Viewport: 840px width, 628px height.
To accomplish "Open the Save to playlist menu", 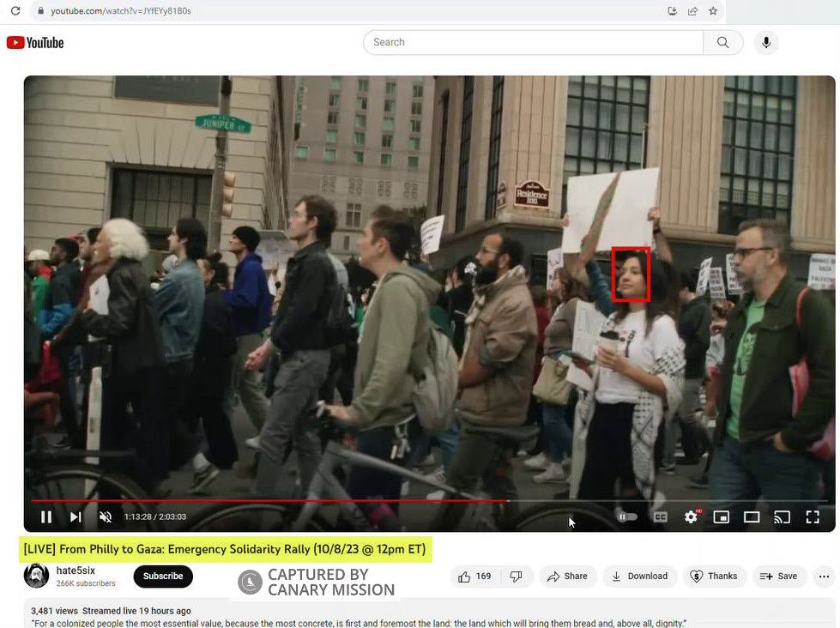I will click(x=778, y=577).
